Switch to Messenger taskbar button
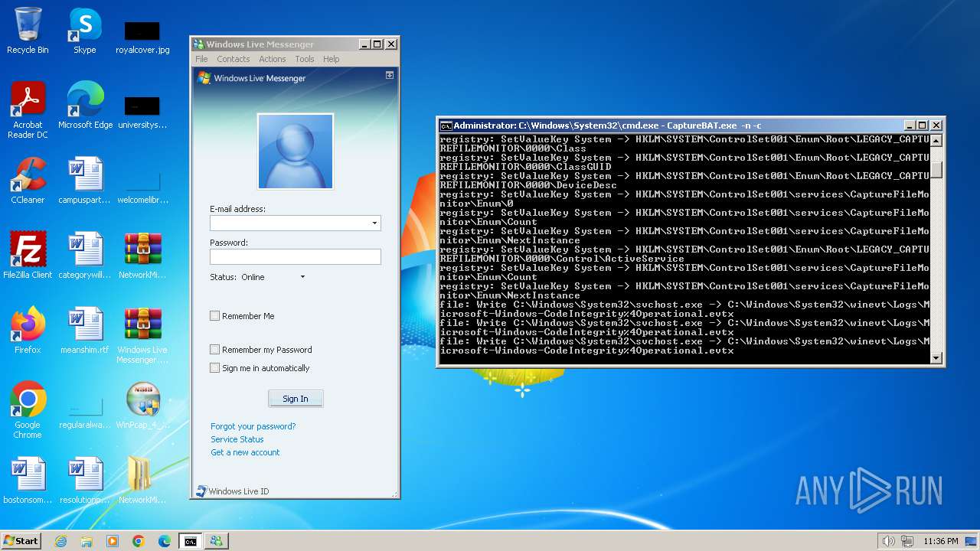This screenshot has height=551, width=980. 216,541
